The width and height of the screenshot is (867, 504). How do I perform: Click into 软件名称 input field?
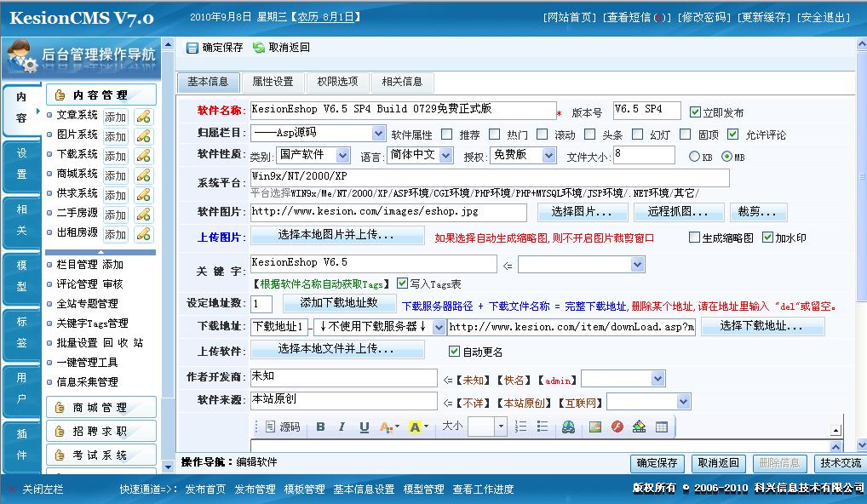(x=403, y=110)
